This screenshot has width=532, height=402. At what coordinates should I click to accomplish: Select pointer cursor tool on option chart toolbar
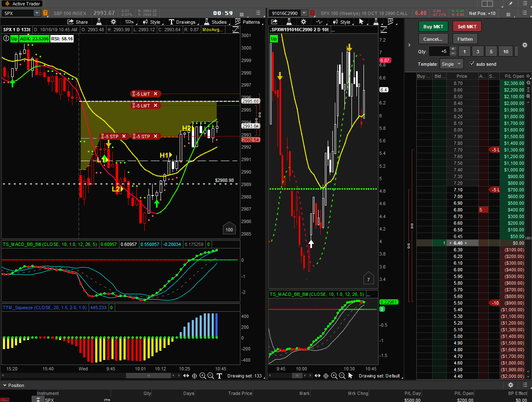click(x=361, y=22)
